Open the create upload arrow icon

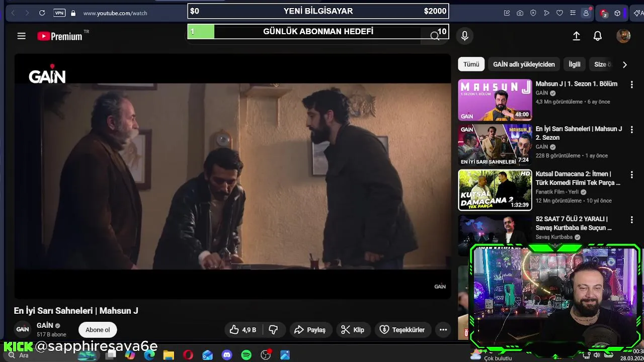click(577, 36)
